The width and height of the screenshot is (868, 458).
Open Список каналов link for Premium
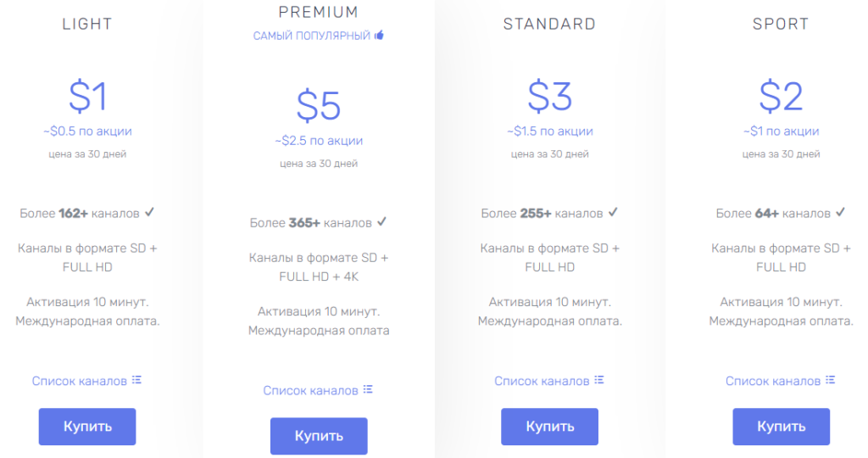point(310,390)
